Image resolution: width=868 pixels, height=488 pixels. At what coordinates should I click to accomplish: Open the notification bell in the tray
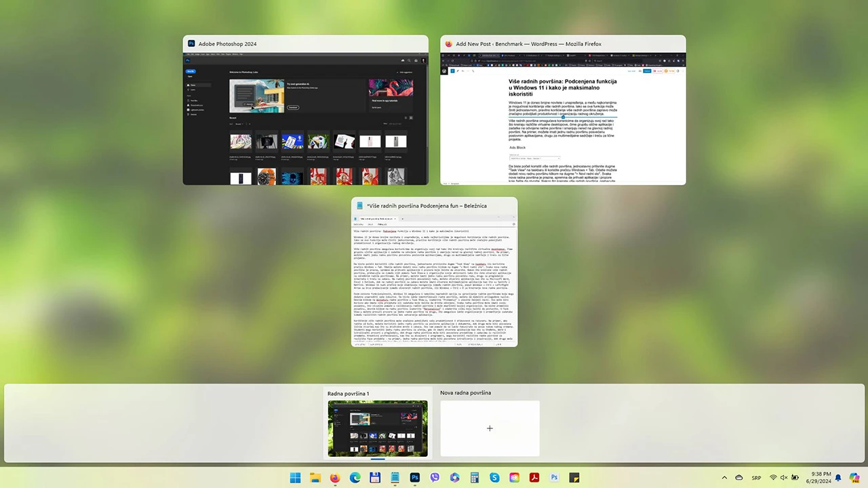pos(839,478)
